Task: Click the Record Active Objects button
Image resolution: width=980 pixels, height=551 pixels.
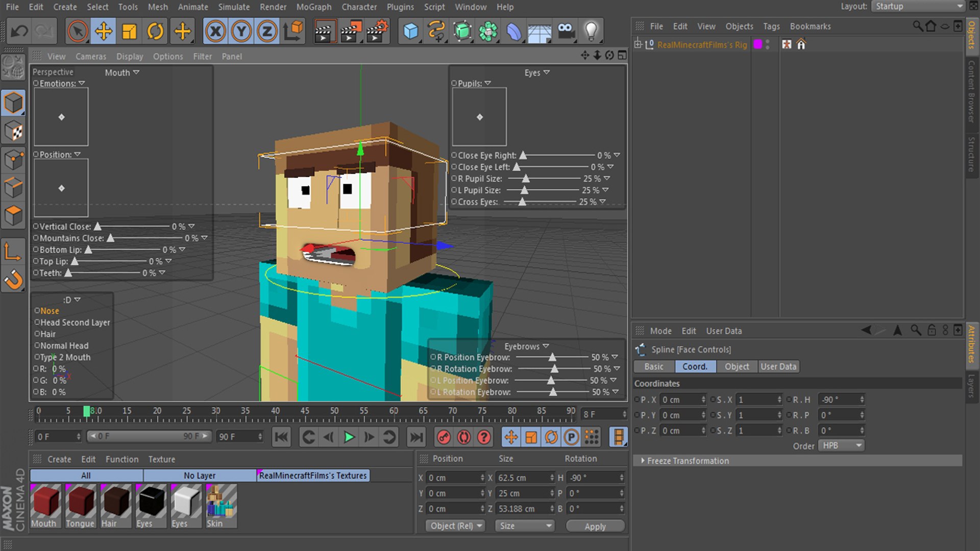Action: [x=444, y=437]
